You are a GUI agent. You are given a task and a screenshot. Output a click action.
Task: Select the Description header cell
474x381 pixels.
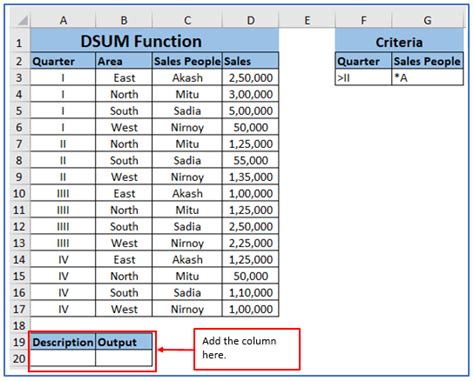point(63,342)
